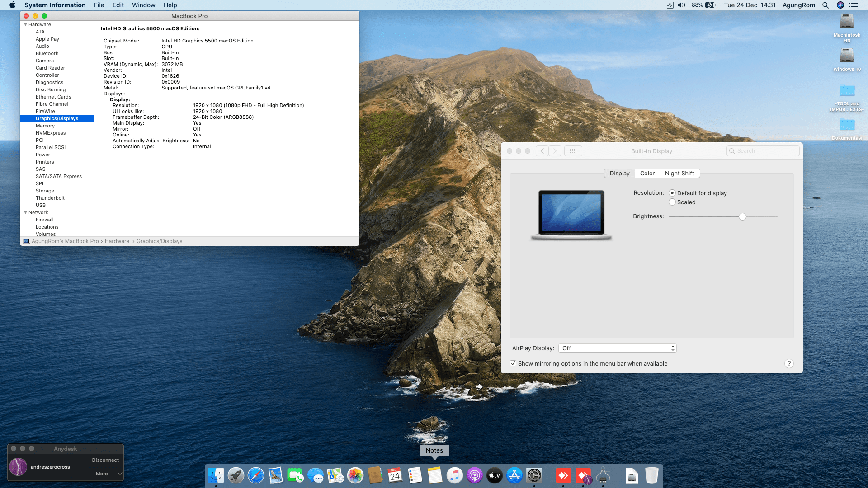Open the AirPlay Display dropdown
868x488 pixels.
coord(618,348)
